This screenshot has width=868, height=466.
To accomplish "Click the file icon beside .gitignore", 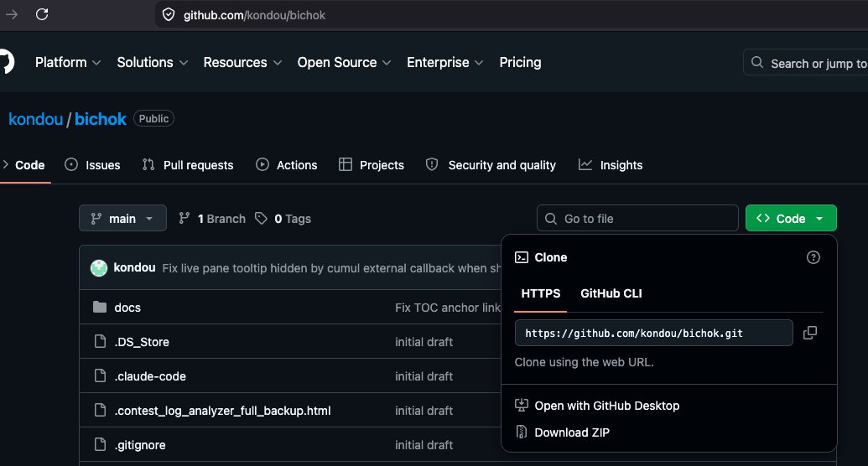I will pos(100,444).
